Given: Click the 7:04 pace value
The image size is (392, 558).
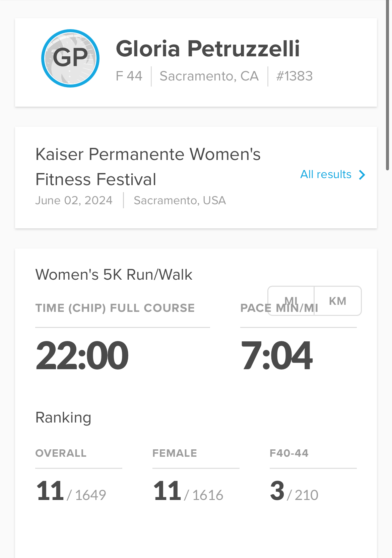Looking at the screenshot, I should point(277,355).
